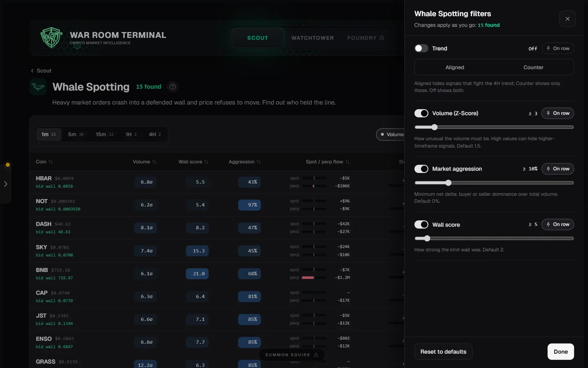This screenshot has width=588, height=368.
Task: Click On row for Market aggression
Action: pyautogui.click(x=557, y=169)
